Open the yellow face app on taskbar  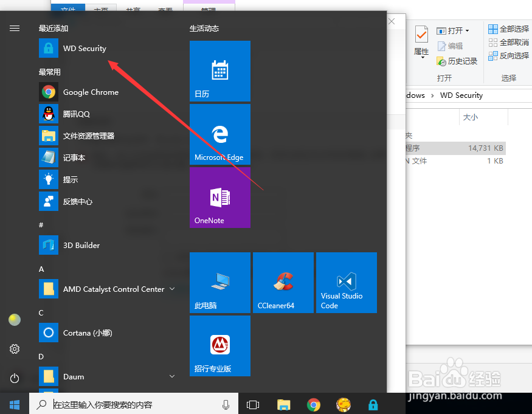click(344, 404)
